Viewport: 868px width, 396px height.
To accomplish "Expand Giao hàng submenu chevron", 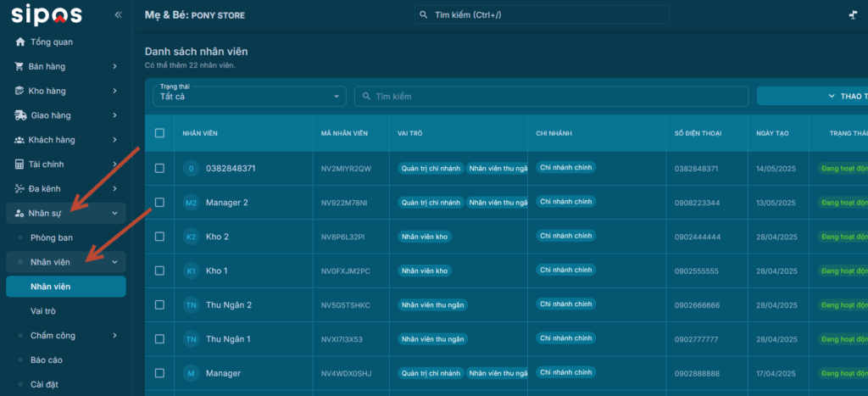I will (x=114, y=115).
